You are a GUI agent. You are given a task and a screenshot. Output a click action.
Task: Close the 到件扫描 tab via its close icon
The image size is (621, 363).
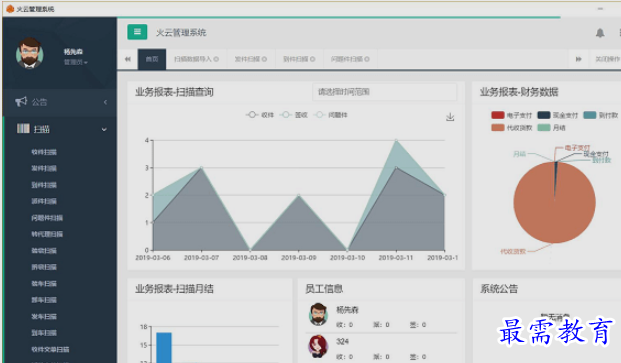coord(313,59)
